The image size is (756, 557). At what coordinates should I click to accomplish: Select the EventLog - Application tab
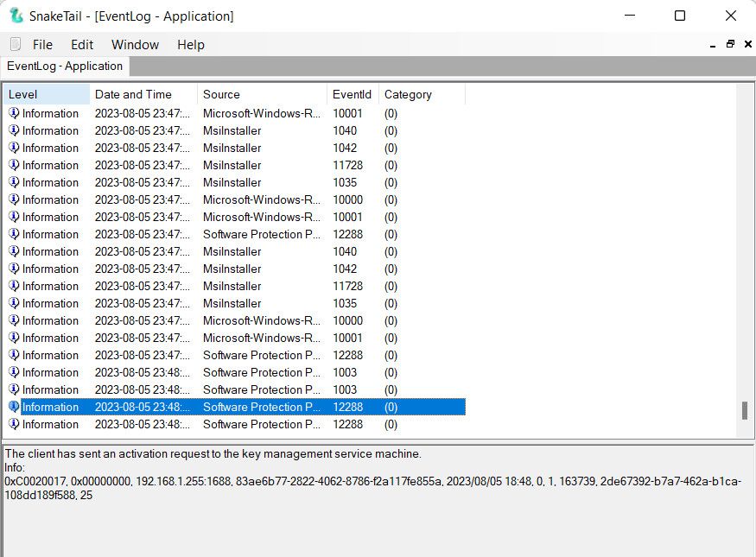point(65,66)
